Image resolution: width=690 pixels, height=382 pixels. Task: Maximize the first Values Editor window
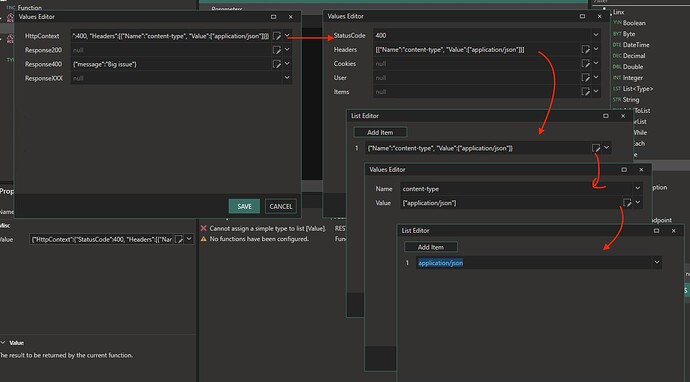tap(273, 17)
